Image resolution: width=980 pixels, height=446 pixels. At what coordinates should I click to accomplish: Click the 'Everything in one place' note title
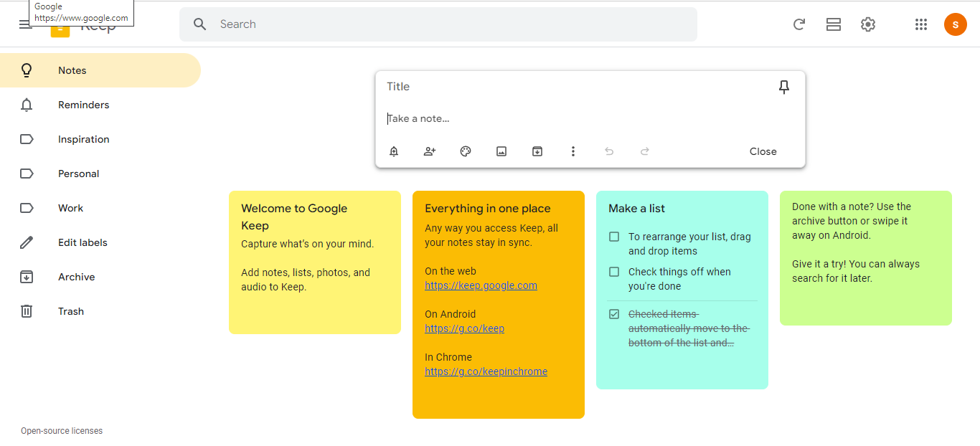pos(488,209)
